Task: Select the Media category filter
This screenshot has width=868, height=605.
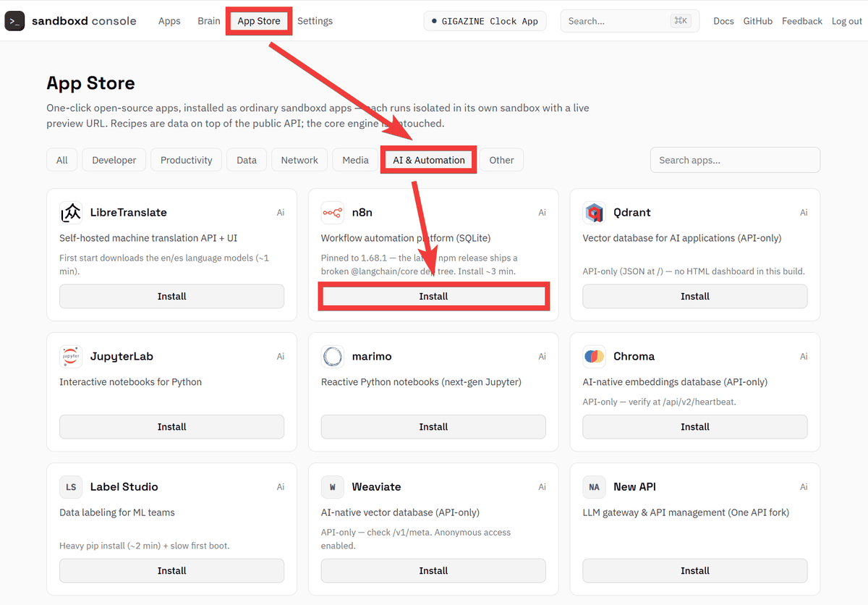Action: 355,160
